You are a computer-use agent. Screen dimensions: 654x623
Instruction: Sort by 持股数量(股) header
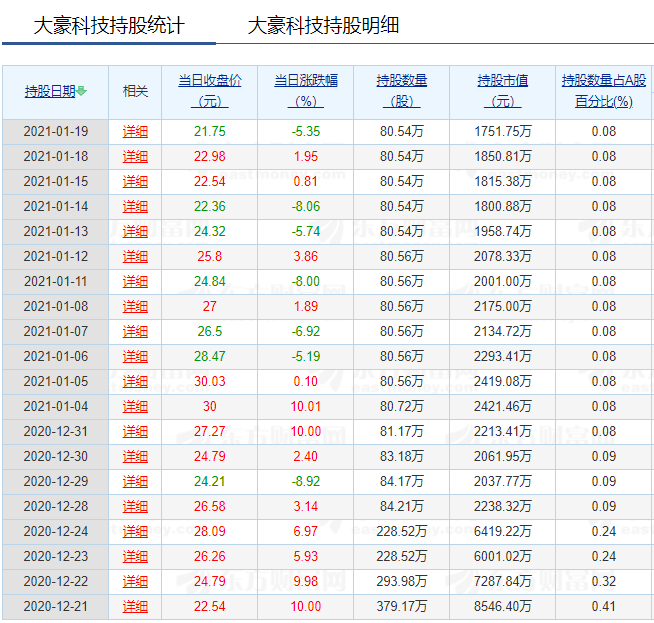(x=402, y=91)
